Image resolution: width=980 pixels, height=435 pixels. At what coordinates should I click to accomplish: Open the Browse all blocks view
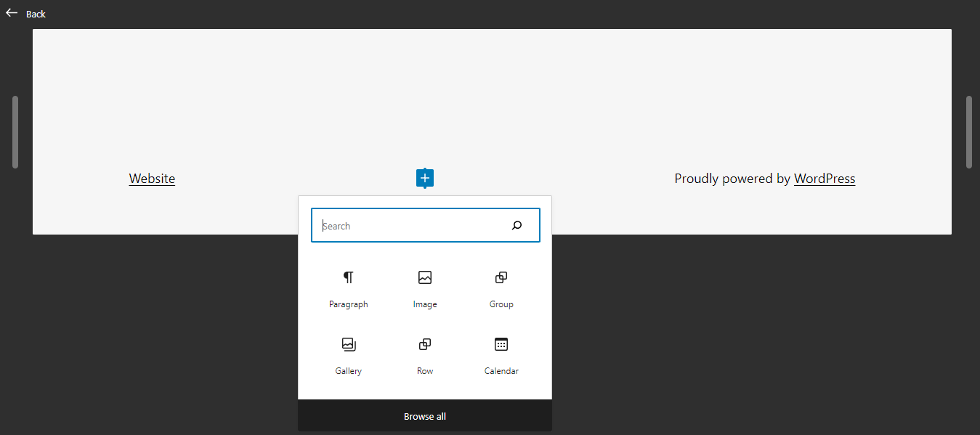pos(424,415)
